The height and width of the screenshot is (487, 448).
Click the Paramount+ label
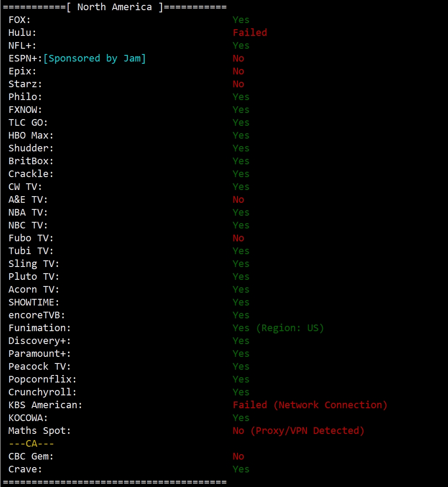point(39,353)
